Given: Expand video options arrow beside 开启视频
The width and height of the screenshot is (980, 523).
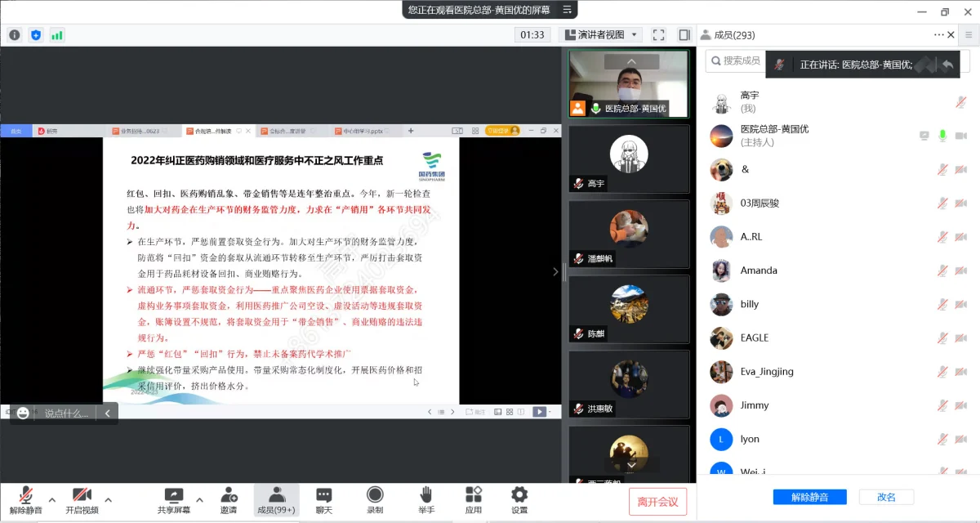Looking at the screenshot, I should [x=108, y=499].
